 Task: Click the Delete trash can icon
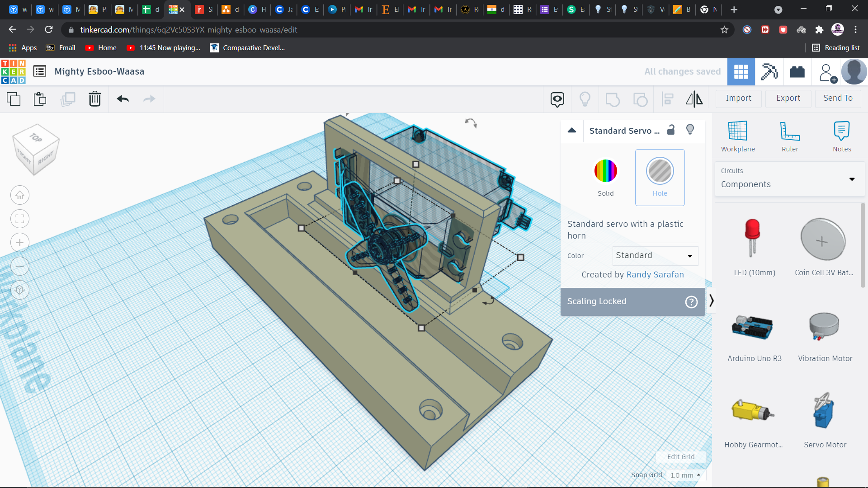pos(94,99)
